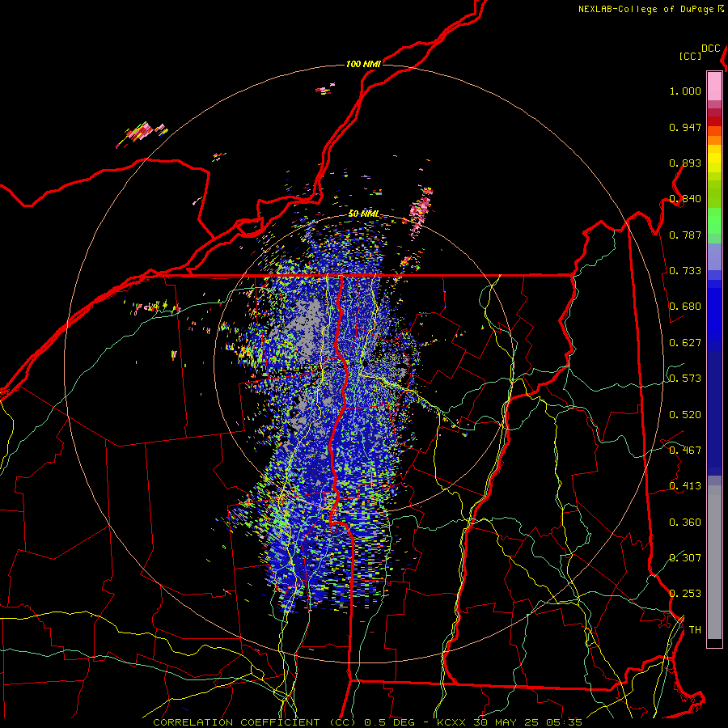Click the TH label at scale bottom
This screenshot has height=728, width=728.
(x=695, y=630)
